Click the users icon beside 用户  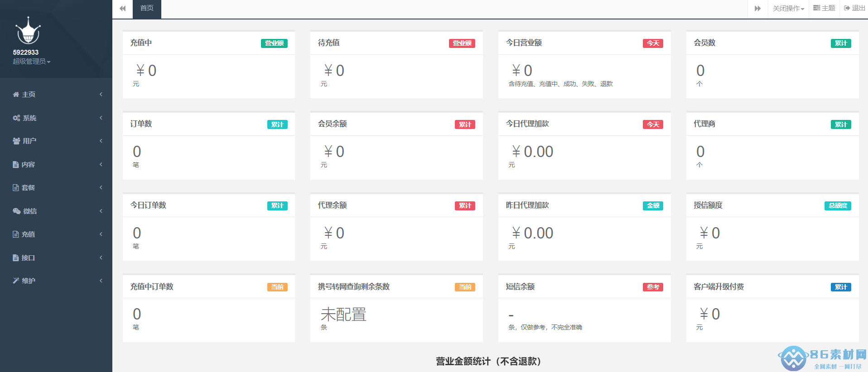(x=16, y=141)
